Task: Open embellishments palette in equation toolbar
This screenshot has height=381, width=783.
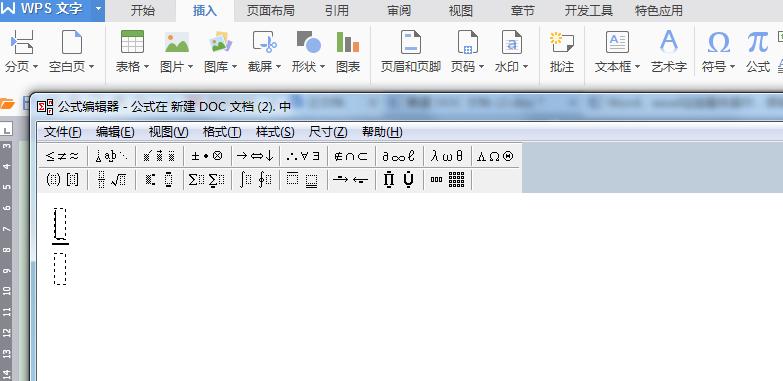Action: pos(159,156)
